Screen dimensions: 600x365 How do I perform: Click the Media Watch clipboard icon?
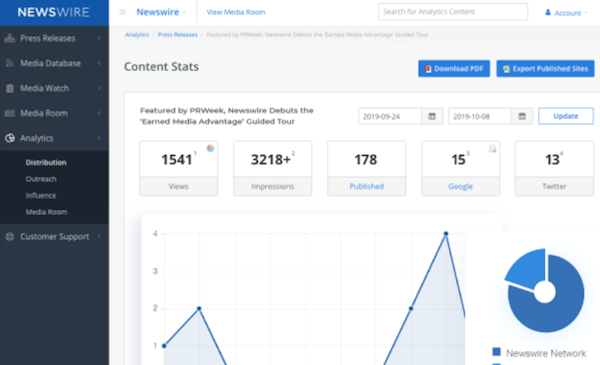tap(10, 88)
